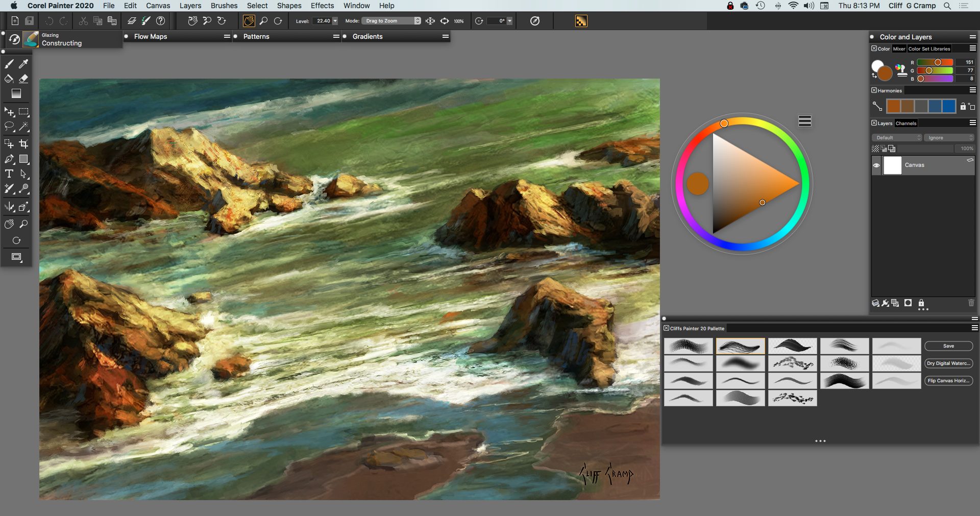Open the Canvas menu

[x=158, y=6]
